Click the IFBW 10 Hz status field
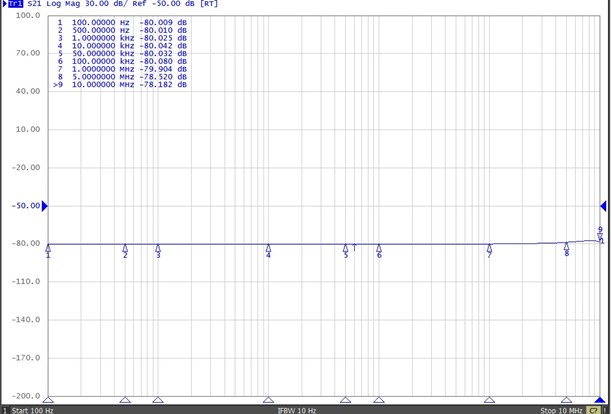Image resolution: width=611 pixels, height=414 pixels. tap(297, 409)
